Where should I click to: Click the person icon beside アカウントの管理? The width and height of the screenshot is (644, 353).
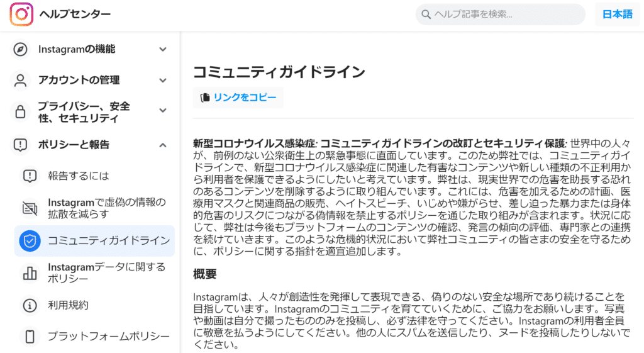(x=20, y=80)
